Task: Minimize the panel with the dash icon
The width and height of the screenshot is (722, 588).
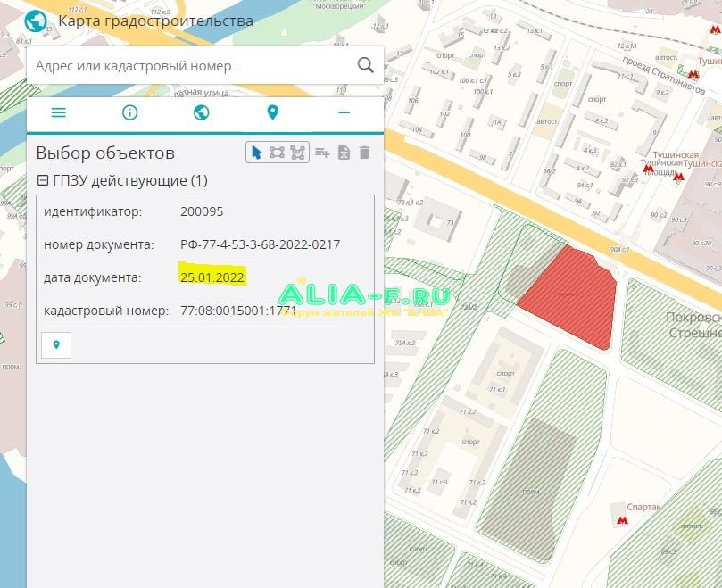Action: [344, 112]
